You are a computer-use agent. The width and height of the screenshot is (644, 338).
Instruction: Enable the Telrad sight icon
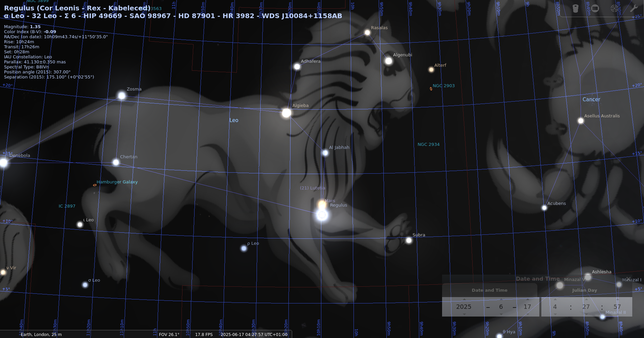pyautogui.click(x=614, y=8)
